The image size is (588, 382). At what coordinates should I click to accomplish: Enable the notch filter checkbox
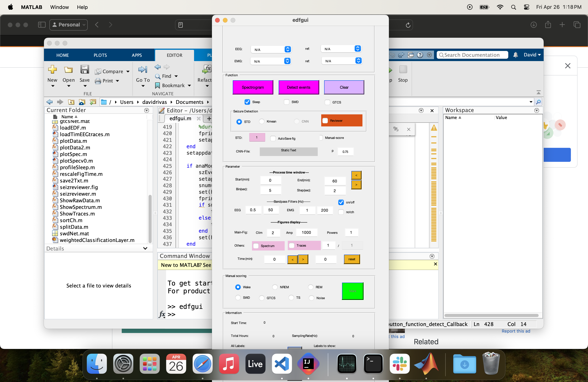coord(341,212)
